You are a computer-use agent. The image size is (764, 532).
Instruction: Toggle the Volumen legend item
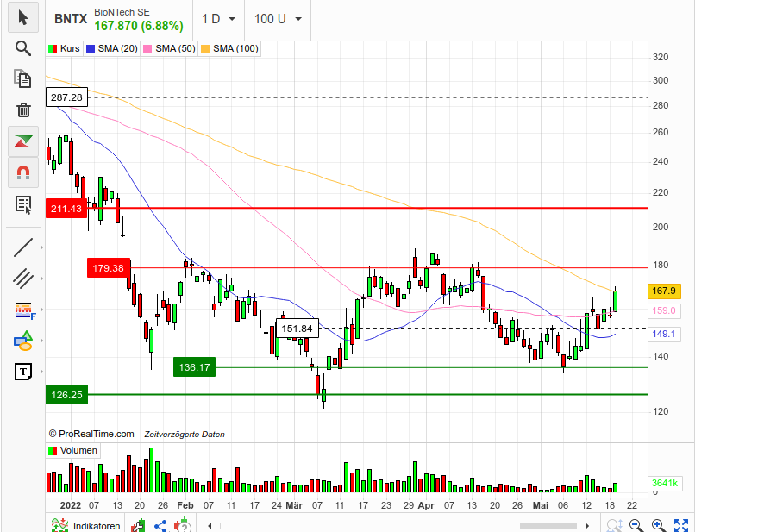click(x=72, y=451)
